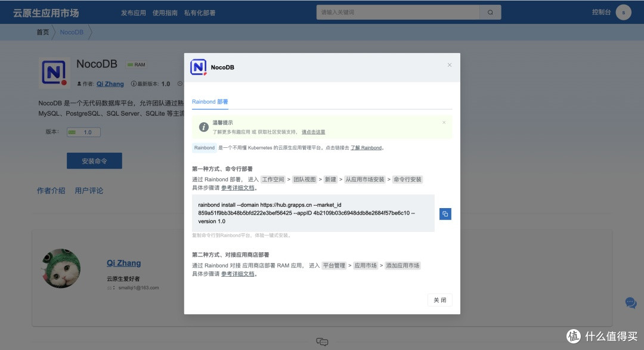Image resolution: width=644 pixels, height=350 pixels.
Task: Click the comment icon at page bottom
Action: click(x=322, y=342)
